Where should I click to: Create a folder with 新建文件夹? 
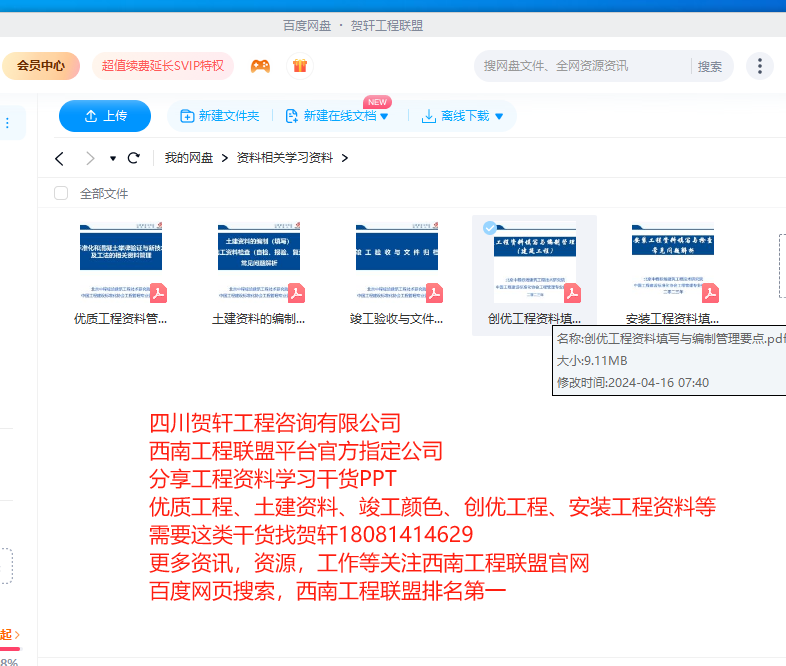[220, 116]
